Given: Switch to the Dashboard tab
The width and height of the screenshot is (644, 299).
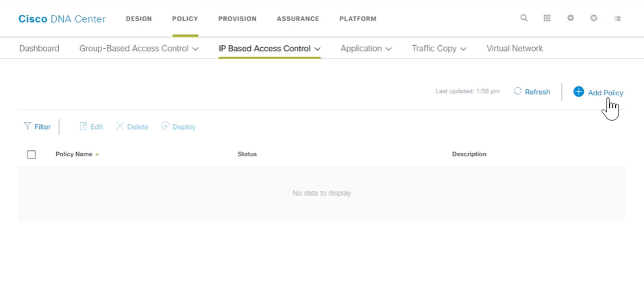Looking at the screenshot, I should pyautogui.click(x=39, y=49).
